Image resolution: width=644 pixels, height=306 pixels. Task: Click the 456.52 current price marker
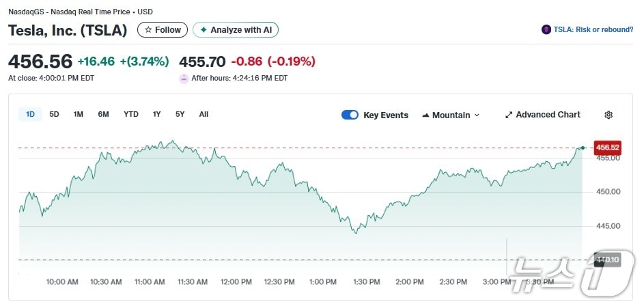[607, 148]
